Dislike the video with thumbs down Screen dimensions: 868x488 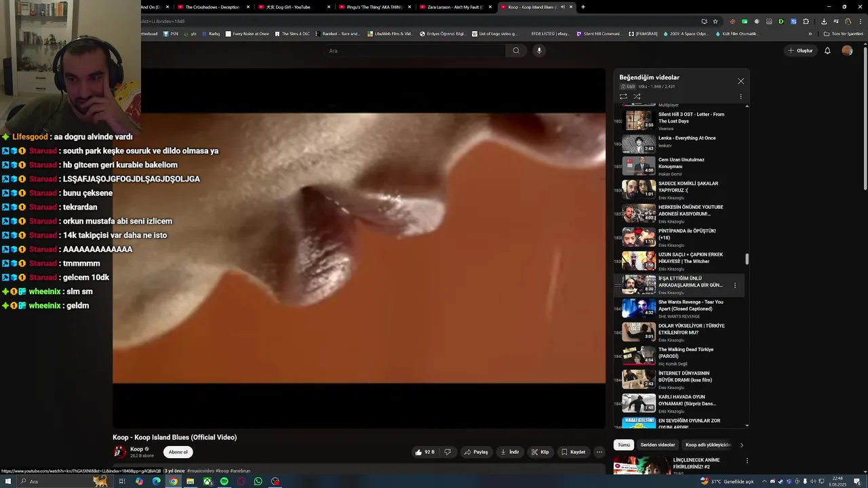[x=448, y=452]
